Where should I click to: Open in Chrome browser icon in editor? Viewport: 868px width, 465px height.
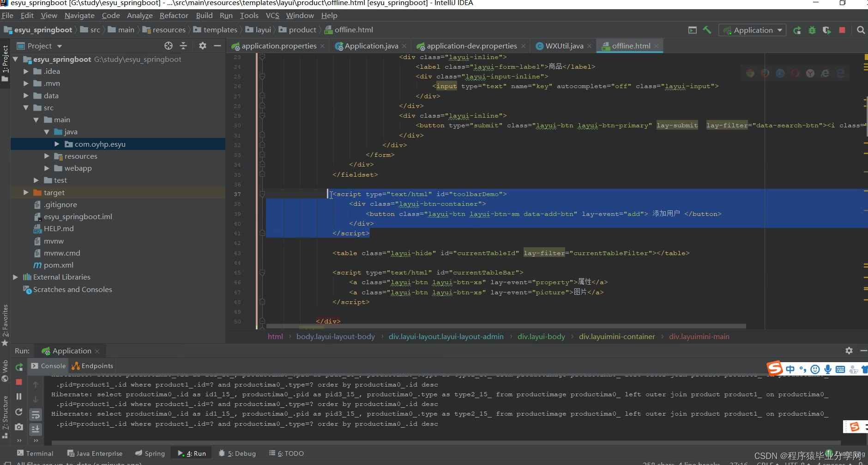tap(750, 73)
